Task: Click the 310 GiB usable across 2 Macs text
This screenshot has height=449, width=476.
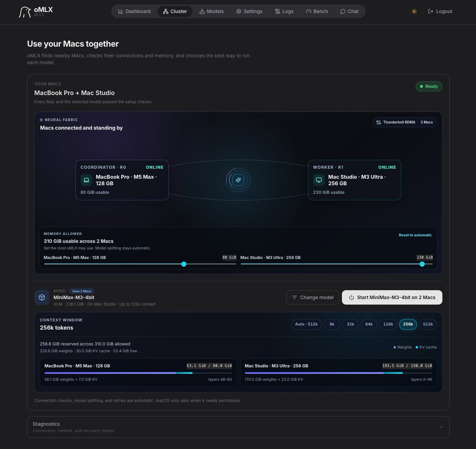Action: [79, 241]
